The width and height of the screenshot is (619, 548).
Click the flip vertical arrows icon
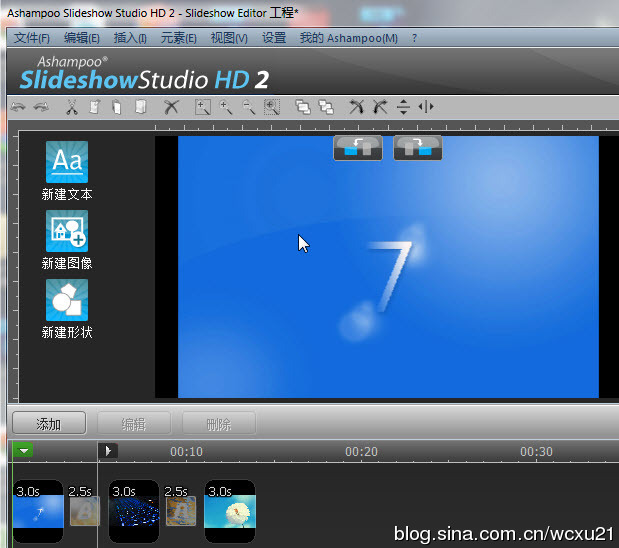click(x=403, y=107)
